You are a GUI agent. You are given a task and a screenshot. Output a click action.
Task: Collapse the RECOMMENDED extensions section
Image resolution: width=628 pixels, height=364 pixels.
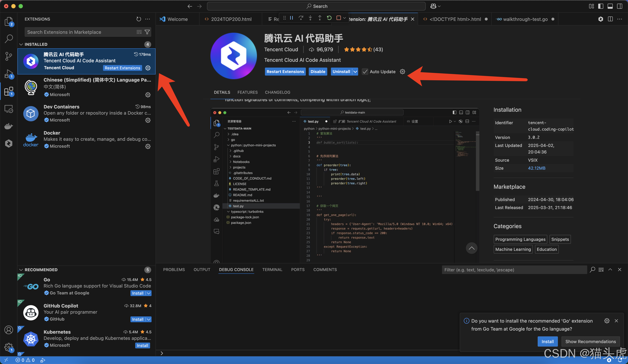point(21,270)
